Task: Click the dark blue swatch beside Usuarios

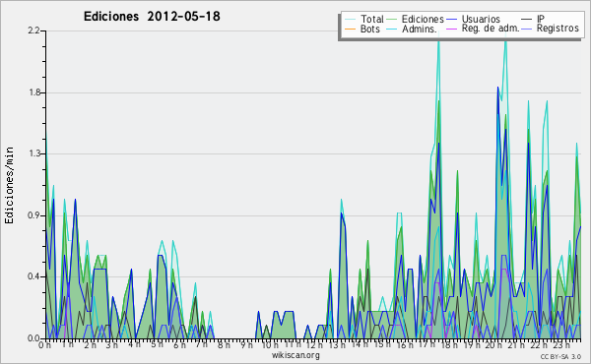Action: coord(452,20)
